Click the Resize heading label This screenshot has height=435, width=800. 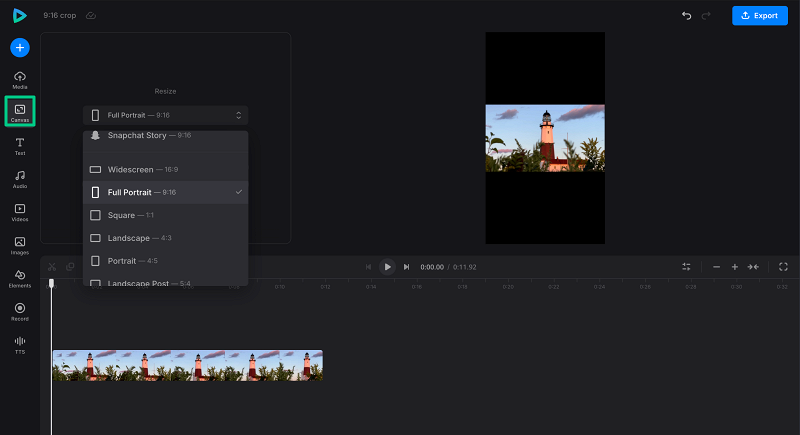165,91
